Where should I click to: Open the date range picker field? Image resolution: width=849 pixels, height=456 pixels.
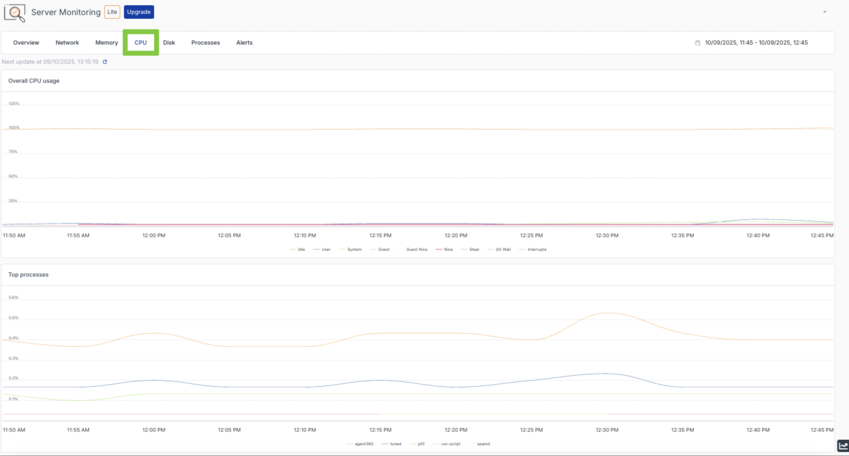(755, 43)
